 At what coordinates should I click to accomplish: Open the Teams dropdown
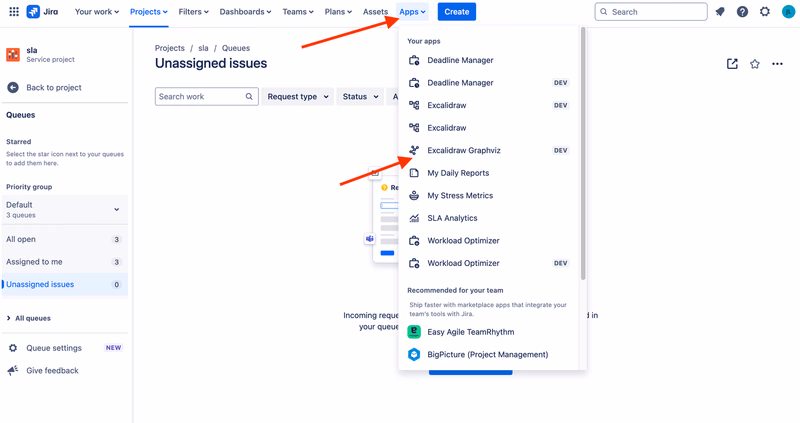coord(298,12)
